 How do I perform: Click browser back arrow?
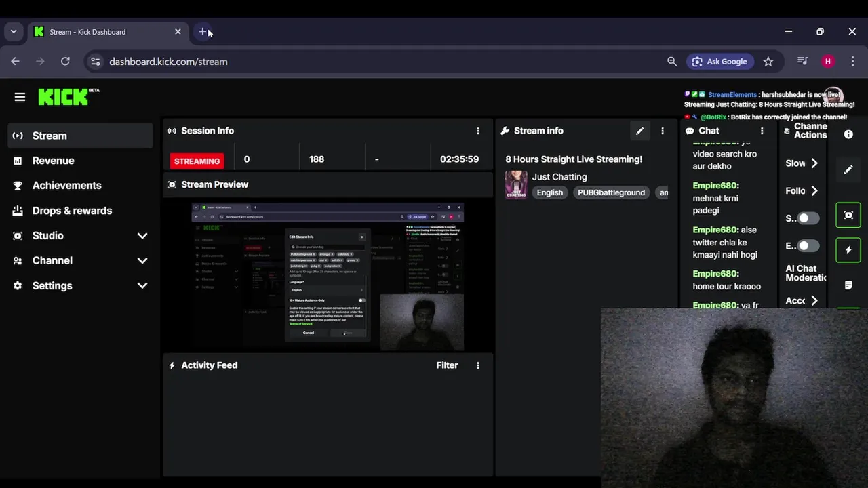pyautogui.click(x=15, y=61)
